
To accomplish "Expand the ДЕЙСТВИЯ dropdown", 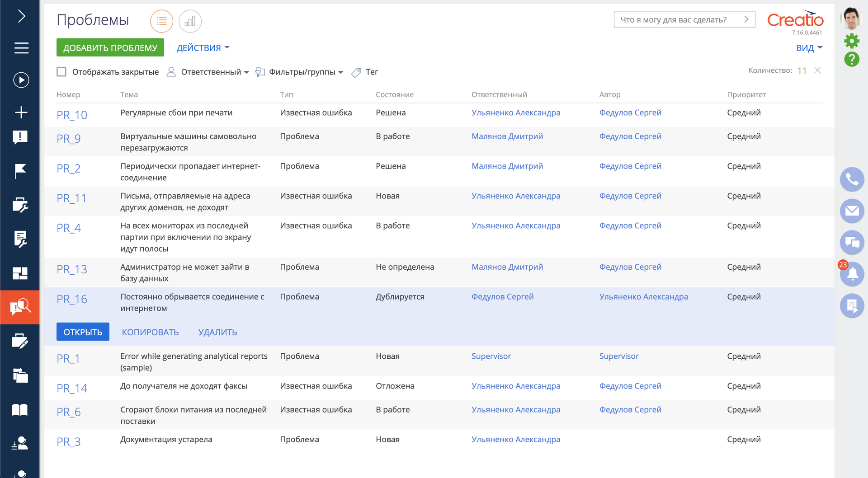I will coord(203,48).
